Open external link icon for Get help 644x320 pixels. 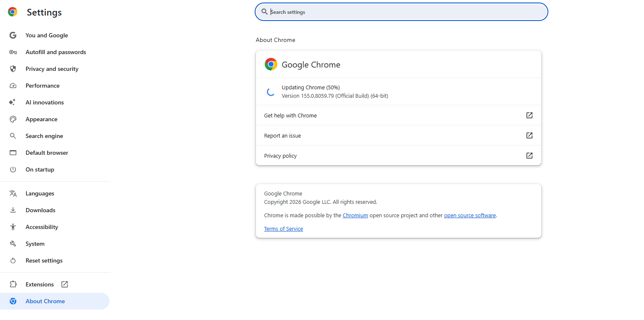pyautogui.click(x=529, y=115)
